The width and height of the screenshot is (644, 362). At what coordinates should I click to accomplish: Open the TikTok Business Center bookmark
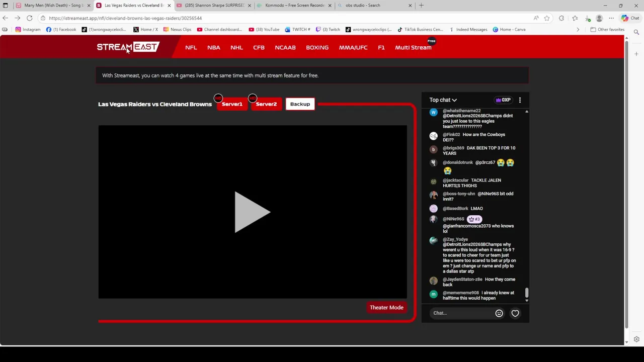[x=420, y=30]
